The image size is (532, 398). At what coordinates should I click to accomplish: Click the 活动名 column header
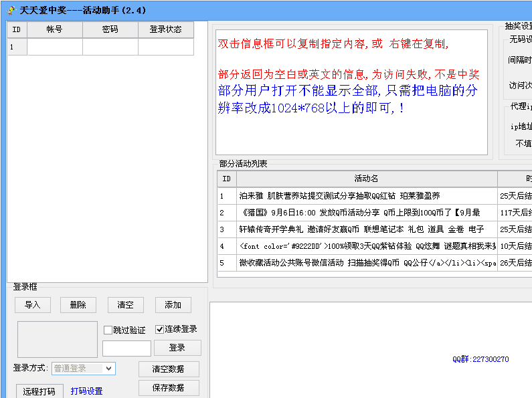367,179
